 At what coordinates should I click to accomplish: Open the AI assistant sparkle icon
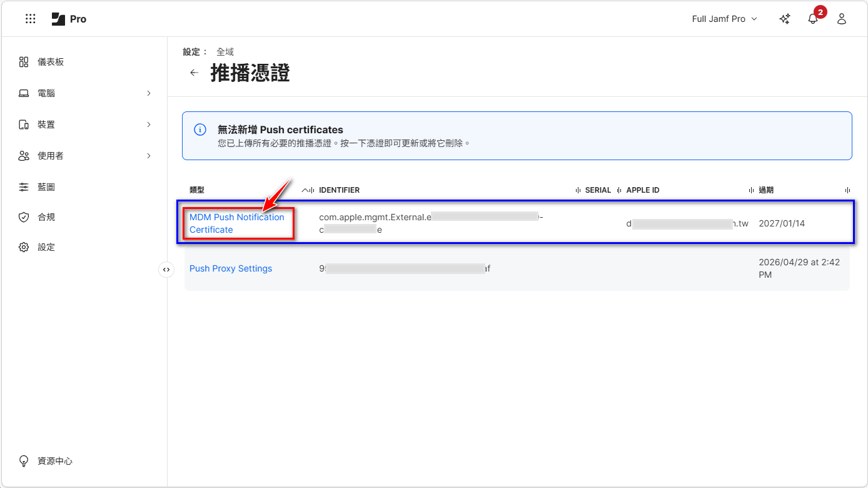[x=784, y=19]
